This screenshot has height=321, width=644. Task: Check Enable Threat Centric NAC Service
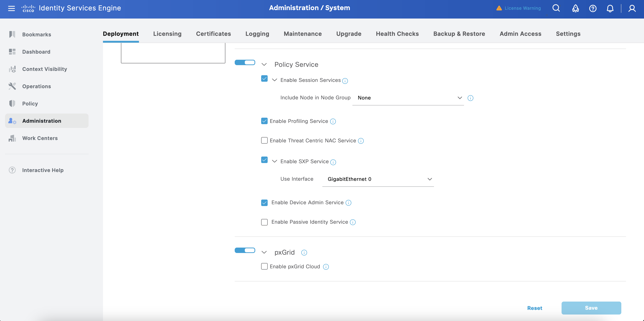coord(264,140)
